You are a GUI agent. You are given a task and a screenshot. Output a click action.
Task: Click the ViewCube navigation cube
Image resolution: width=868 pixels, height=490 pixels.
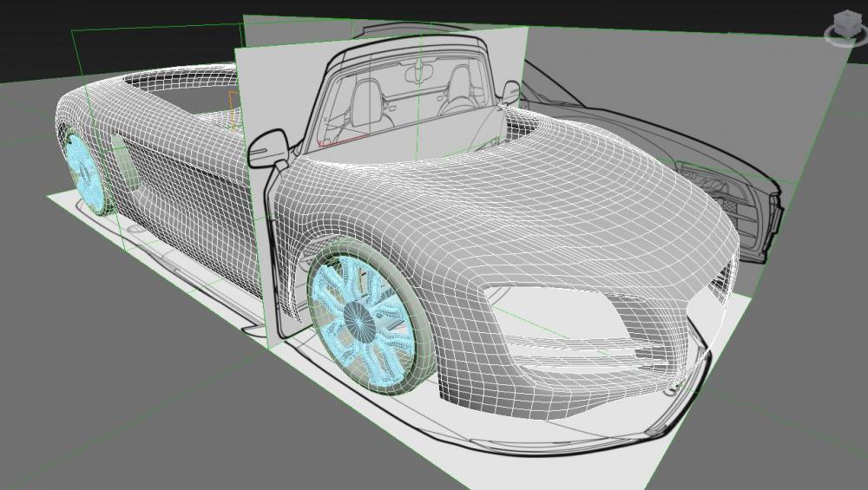click(845, 23)
